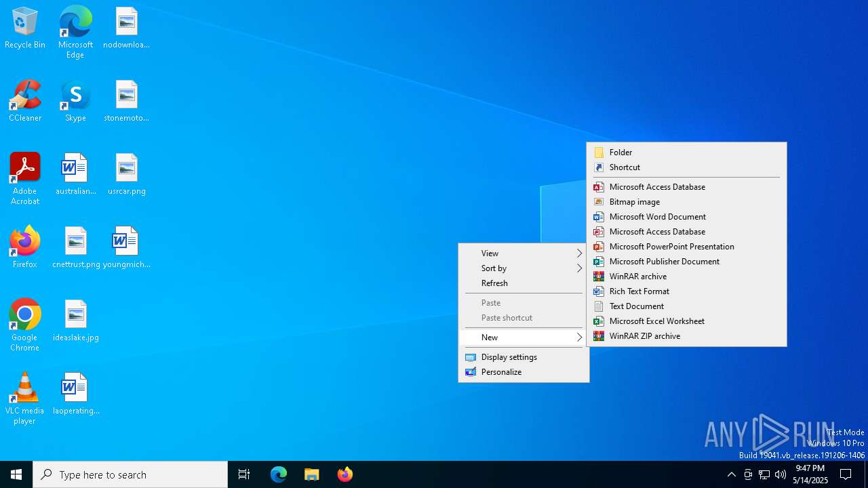Select the Recycle Bin desktop icon
This screenshot has height=488, width=868.
[x=25, y=28]
